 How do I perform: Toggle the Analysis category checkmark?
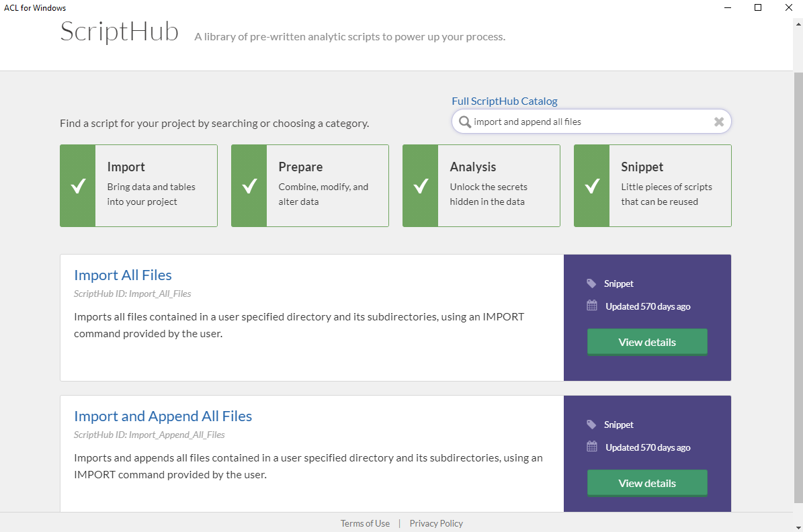point(421,186)
